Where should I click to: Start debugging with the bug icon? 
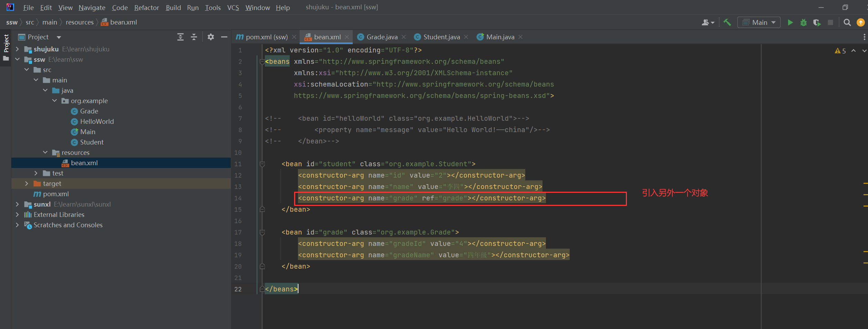point(804,22)
